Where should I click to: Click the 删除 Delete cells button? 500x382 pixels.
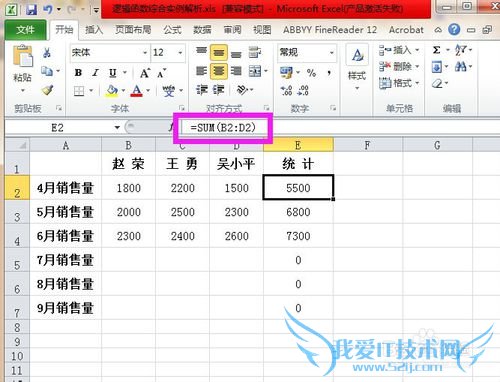click(x=399, y=67)
